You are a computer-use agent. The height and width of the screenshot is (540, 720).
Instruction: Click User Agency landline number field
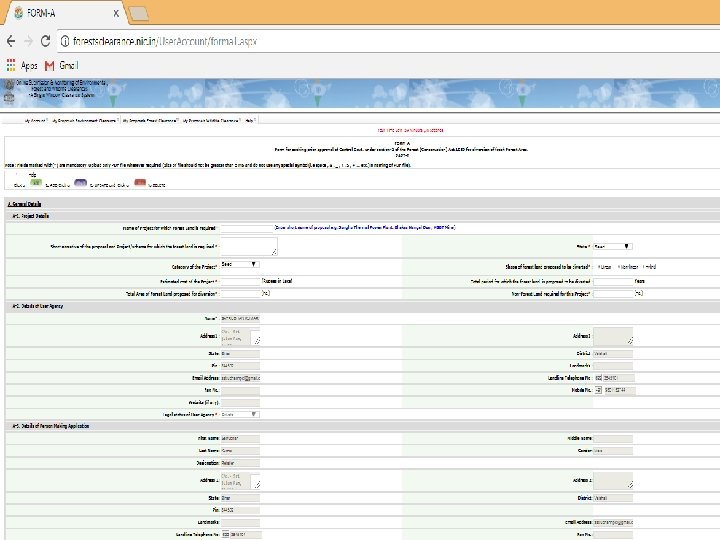619,378
